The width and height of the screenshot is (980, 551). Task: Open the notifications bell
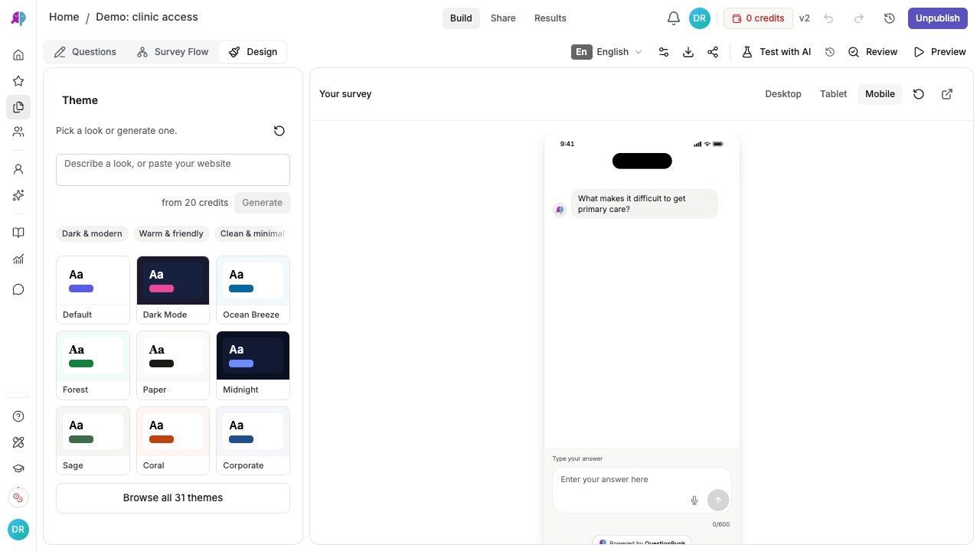[674, 18]
